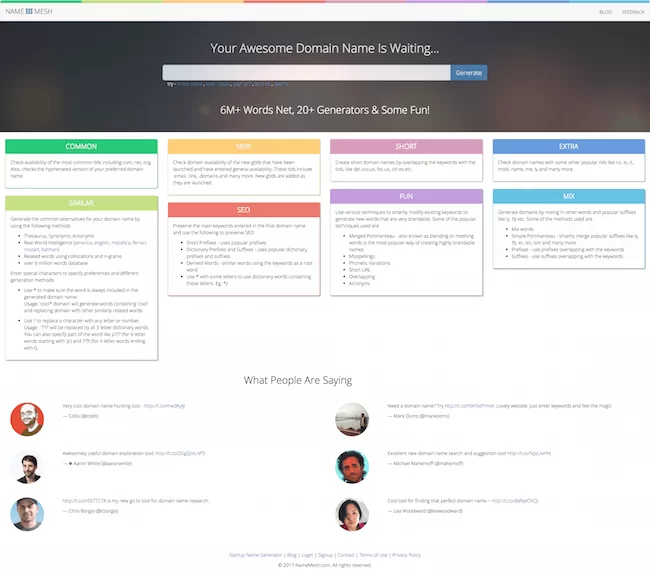Select the FUN category header
Image resolution: width=650 pixels, height=572 pixels.
click(x=406, y=196)
